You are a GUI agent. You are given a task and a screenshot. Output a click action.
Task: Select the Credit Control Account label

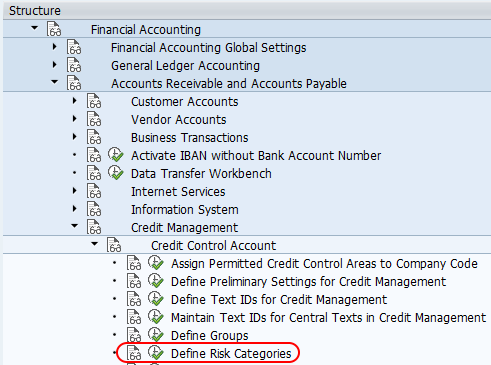[213, 246]
